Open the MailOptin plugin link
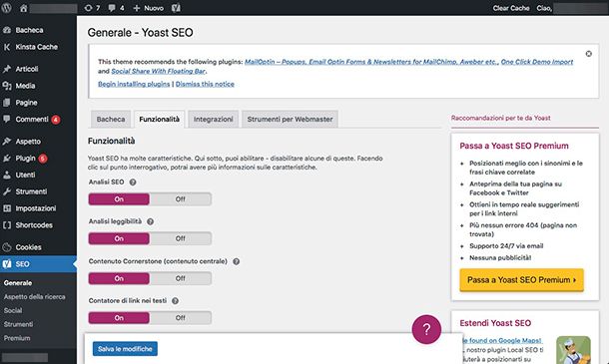The height and width of the screenshot is (364, 609). [x=371, y=62]
